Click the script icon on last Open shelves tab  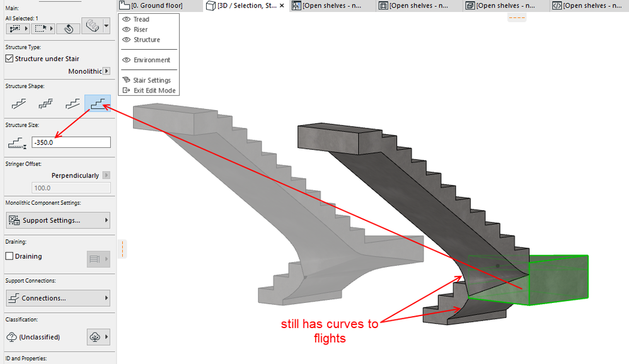557,6
